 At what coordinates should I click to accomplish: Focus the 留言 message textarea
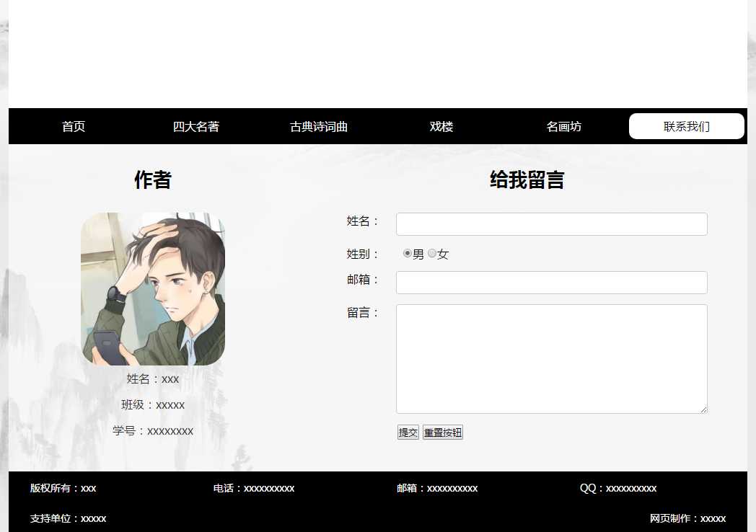click(551, 358)
